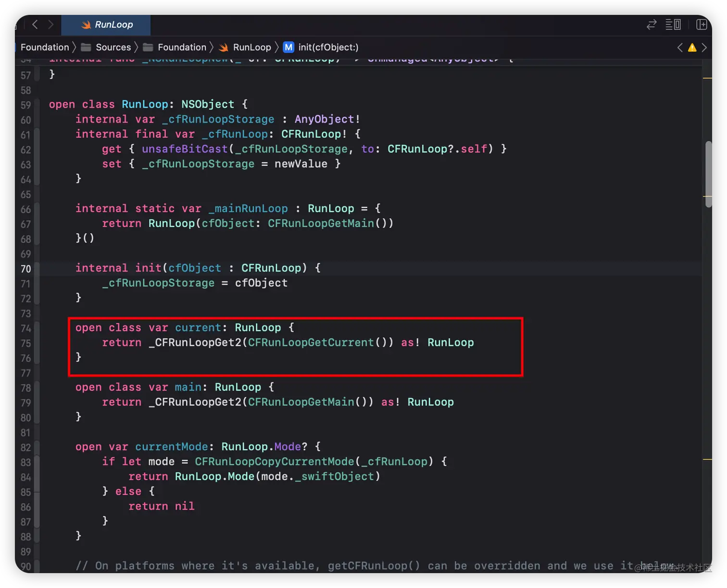
Task: Click '_CFRunLoopGet2' on line 79
Action: point(195,402)
